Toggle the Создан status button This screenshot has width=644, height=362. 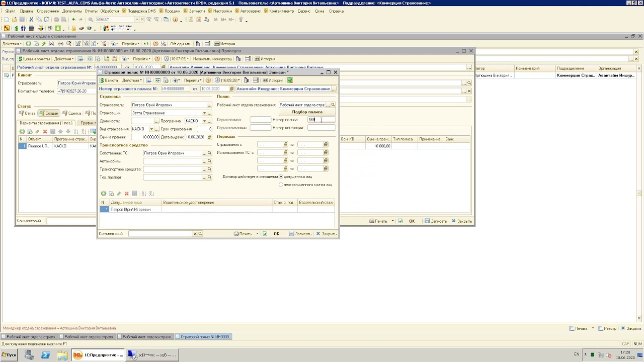(49, 113)
